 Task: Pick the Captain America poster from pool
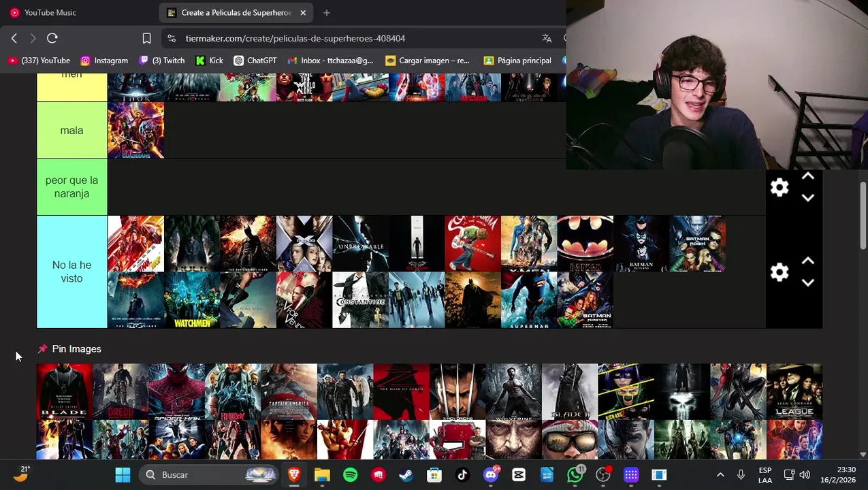point(289,391)
